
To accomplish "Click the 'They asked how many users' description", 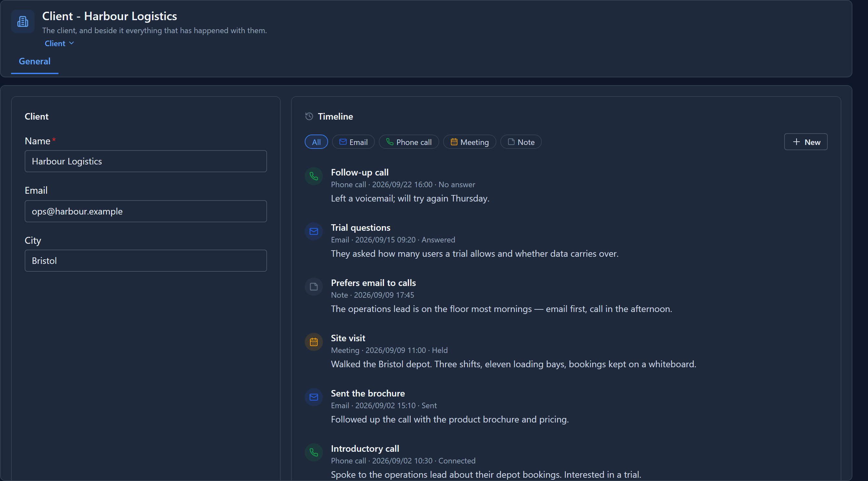I will tap(475, 254).
